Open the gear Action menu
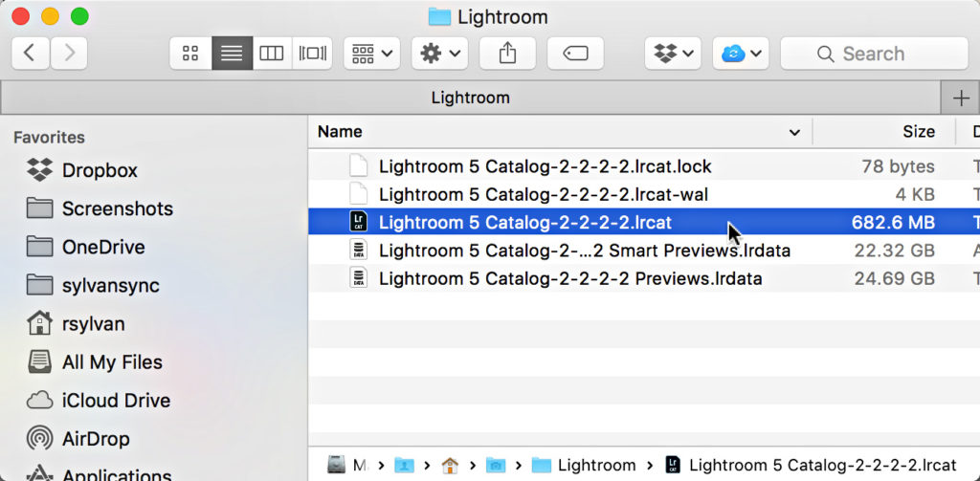Image resolution: width=980 pixels, height=481 pixels. (439, 54)
